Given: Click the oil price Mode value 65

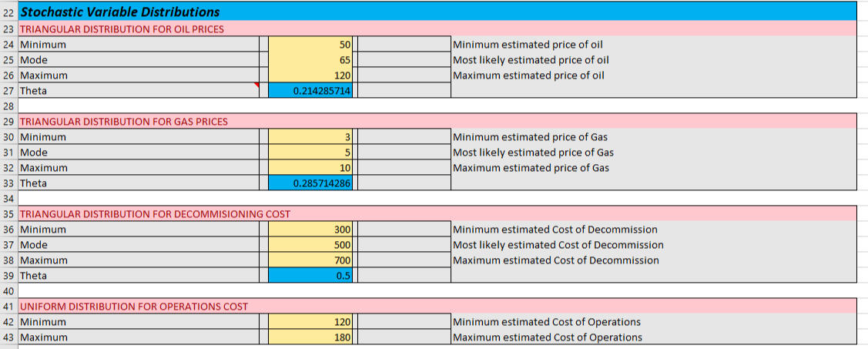Looking at the screenshot, I should 310,60.
